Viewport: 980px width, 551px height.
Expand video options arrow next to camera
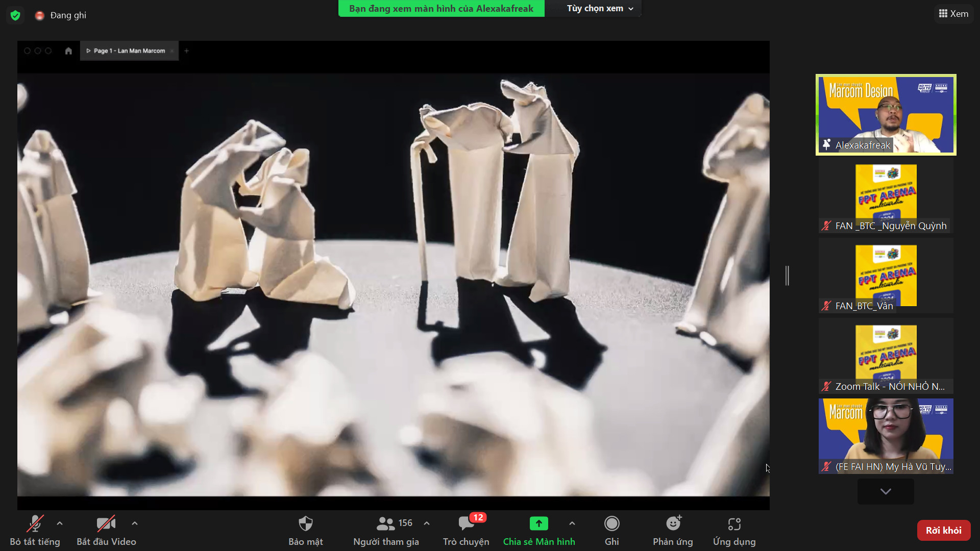(x=135, y=523)
